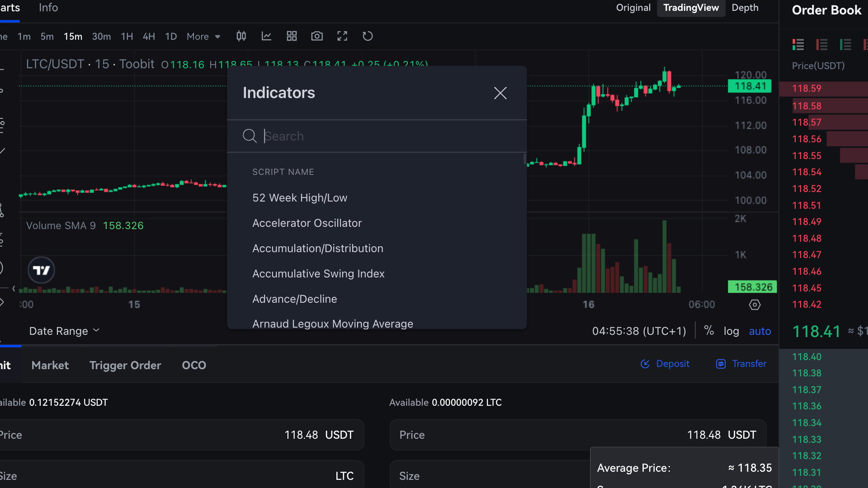Open chart axis settings gear icon

click(755, 305)
